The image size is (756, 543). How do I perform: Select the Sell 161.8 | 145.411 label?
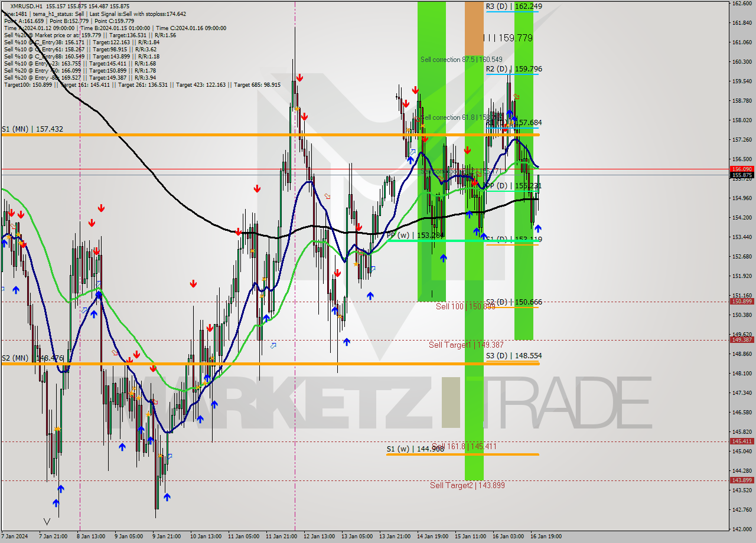pos(464,446)
